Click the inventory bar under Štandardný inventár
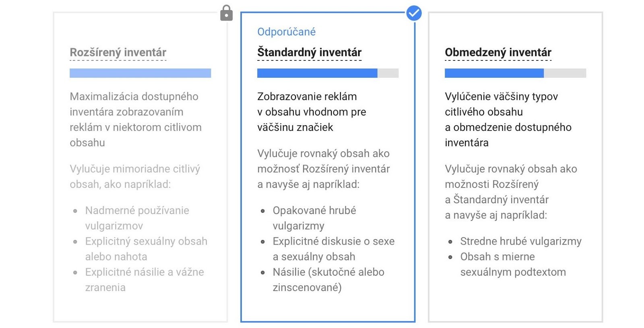Screen dimensions: 644x328 [x=328, y=73]
